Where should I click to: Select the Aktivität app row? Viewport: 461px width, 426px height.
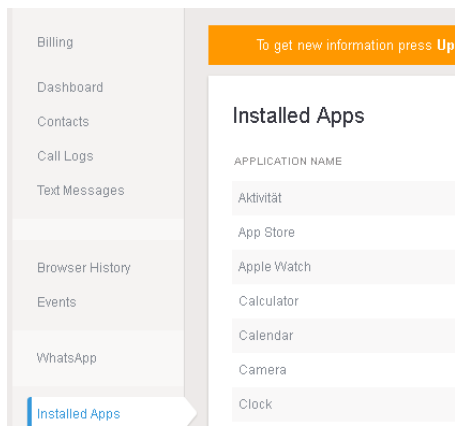click(x=343, y=198)
